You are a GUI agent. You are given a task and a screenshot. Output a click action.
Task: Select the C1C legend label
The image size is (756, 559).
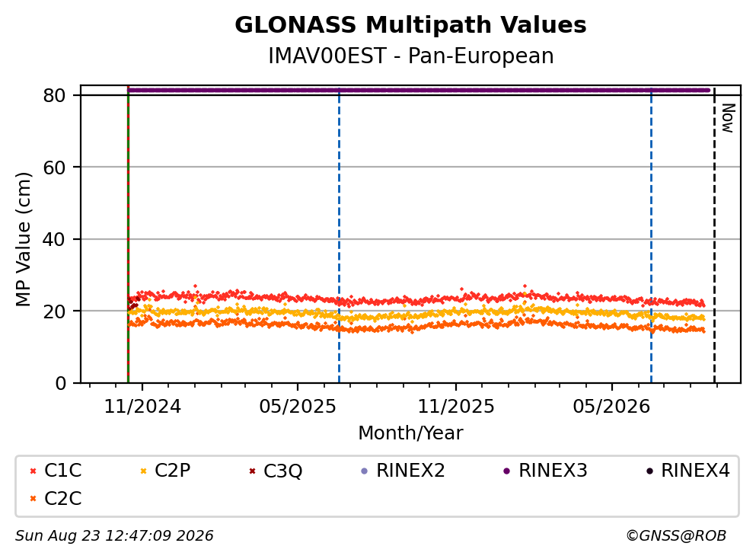(x=62, y=471)
